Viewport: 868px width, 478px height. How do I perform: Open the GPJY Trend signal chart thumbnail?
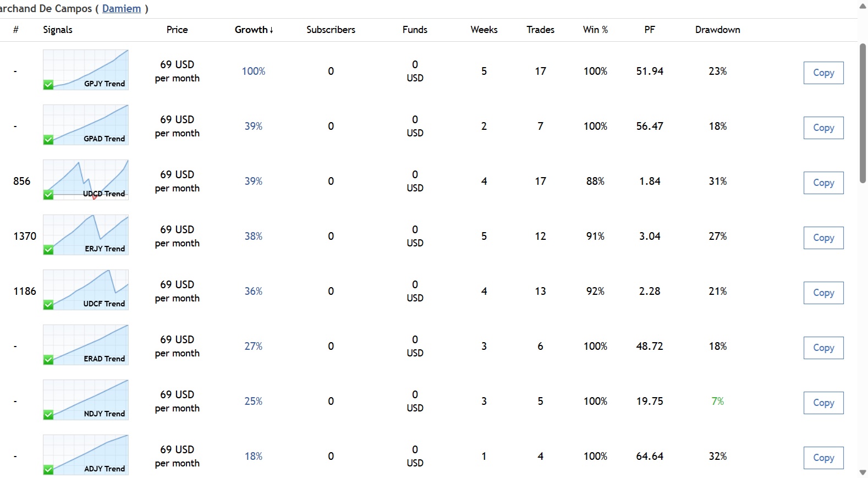[x=86, y=70]
